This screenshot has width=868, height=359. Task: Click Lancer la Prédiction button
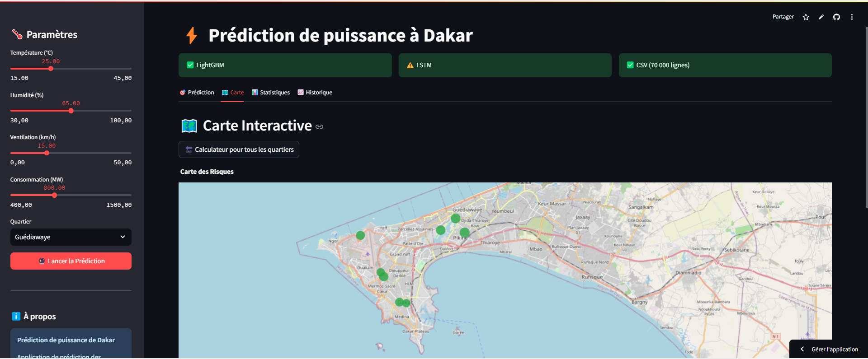click(x=71, y=261)
